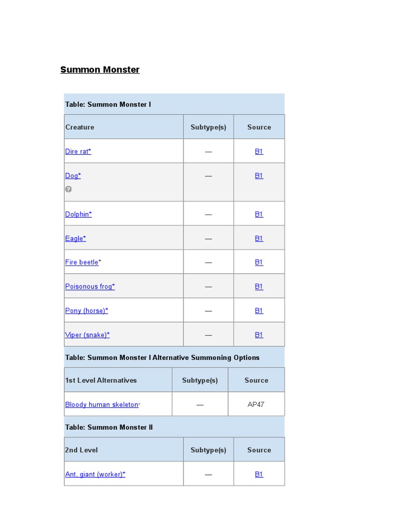Open the Eagle creature link
The height and width of the screenshot is (532, 399).
75,238
